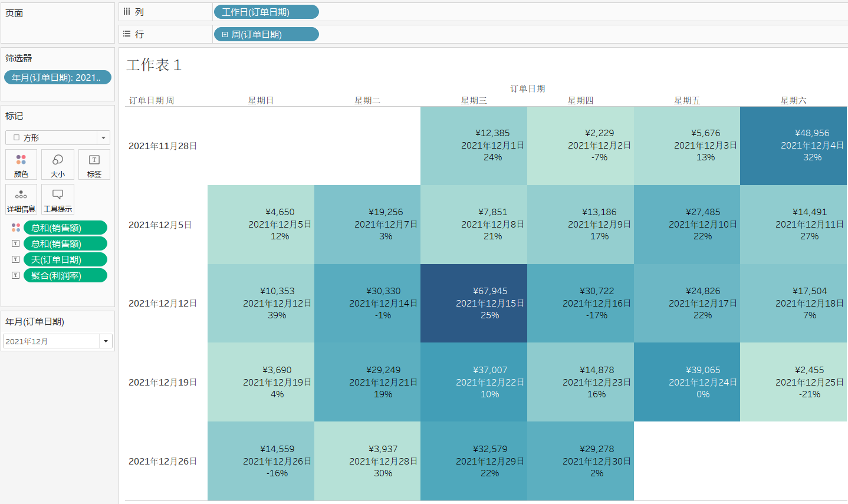Open the Tooltip marks card button
848x504 pixels.
coord(58,199)
